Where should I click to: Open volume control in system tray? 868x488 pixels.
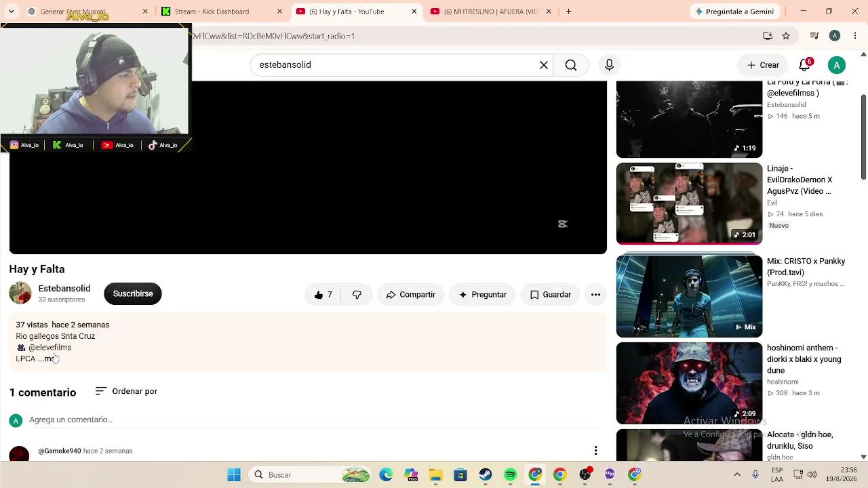pos(812,474)
